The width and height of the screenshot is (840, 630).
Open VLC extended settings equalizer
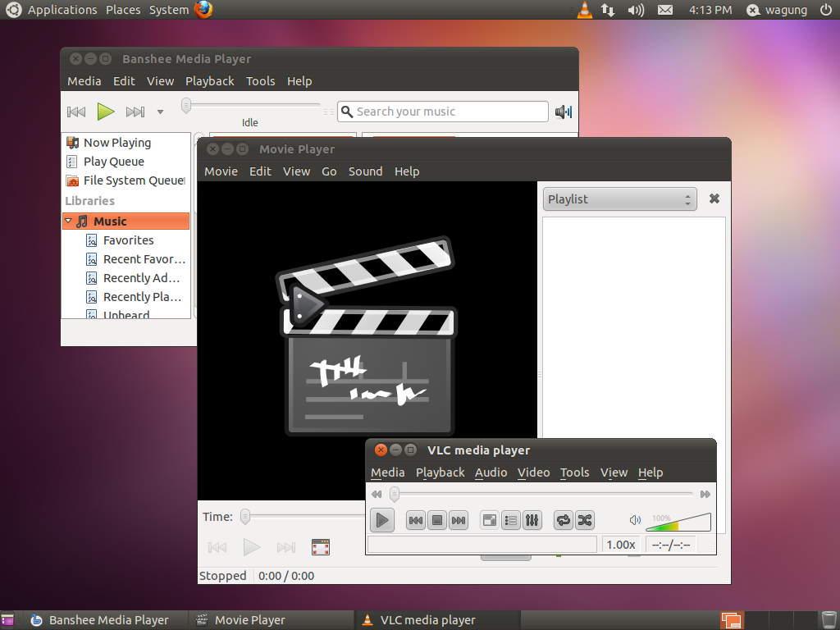pyautogui.click(x=532, y=520)
